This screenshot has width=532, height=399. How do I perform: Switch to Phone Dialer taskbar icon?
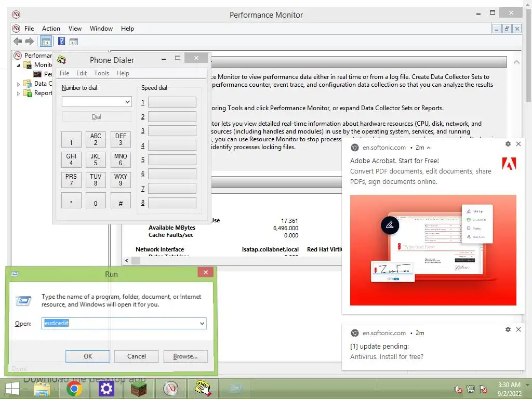click(x=203, y=389)
